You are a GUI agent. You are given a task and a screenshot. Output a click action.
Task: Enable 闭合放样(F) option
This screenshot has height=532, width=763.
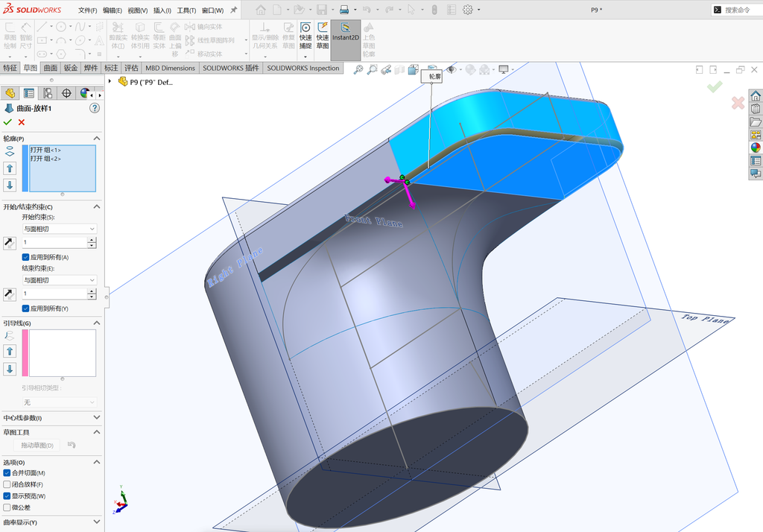click(x=7, y=484)
